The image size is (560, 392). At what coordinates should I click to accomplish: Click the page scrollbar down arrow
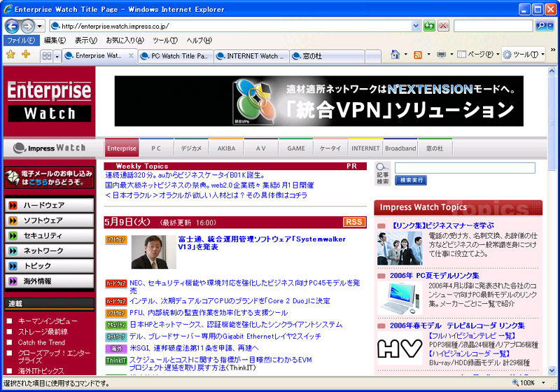[552, 370]
